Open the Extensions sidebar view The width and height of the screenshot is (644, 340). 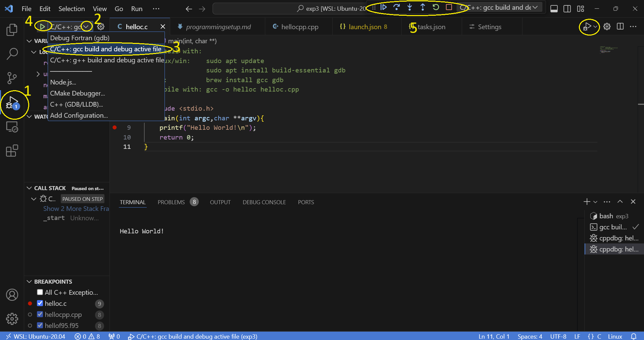click(x=12, y=151)
